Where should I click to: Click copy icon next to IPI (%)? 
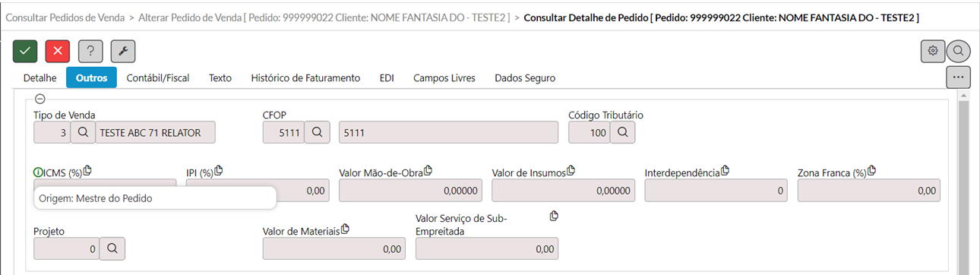[219, 171]
